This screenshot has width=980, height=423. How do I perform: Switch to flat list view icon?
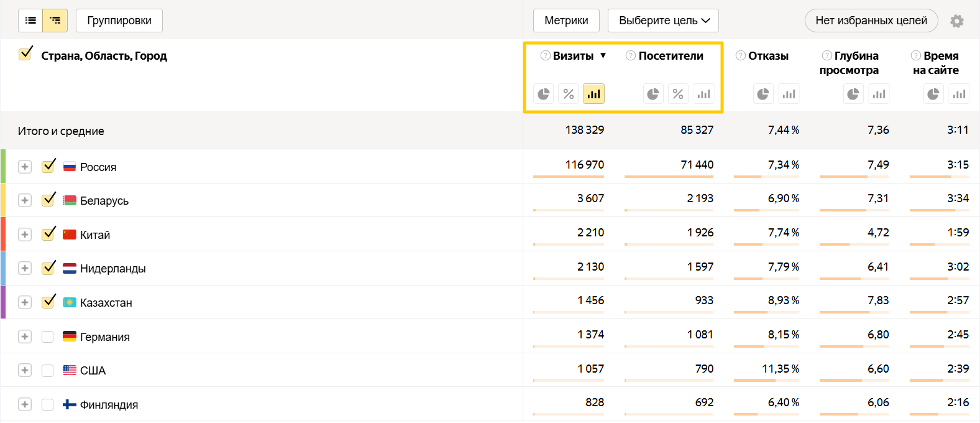(x=30, y=21)
